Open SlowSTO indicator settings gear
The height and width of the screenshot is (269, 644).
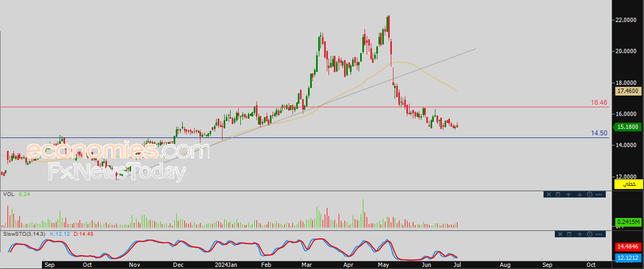click(x=590, y=234)
